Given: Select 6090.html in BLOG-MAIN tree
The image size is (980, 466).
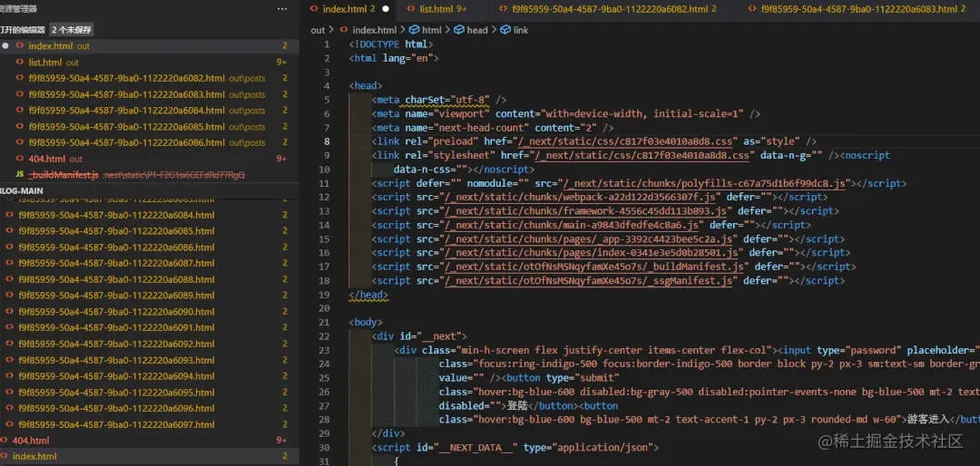Looking at the screenshot, I should tap(150, 312).
